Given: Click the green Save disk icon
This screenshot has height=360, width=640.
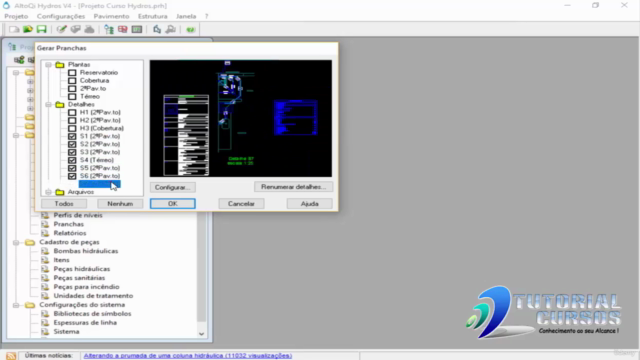Looking at the screenshot, I should (x=42, y=29).
